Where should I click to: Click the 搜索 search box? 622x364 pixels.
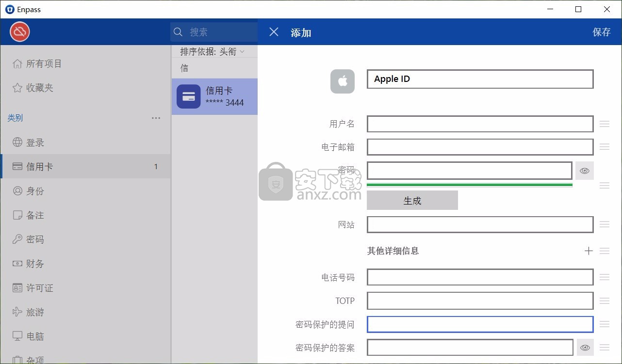coord(214,32)
